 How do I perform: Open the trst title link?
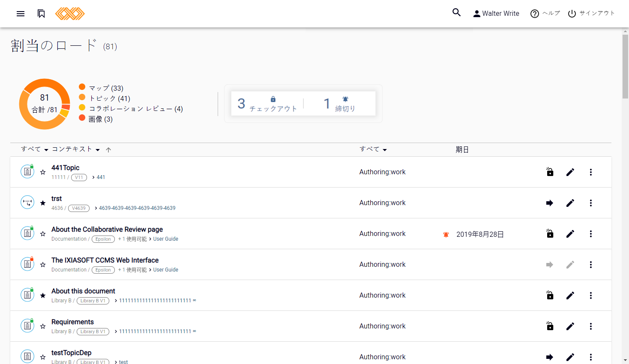(x=57, y=199)
